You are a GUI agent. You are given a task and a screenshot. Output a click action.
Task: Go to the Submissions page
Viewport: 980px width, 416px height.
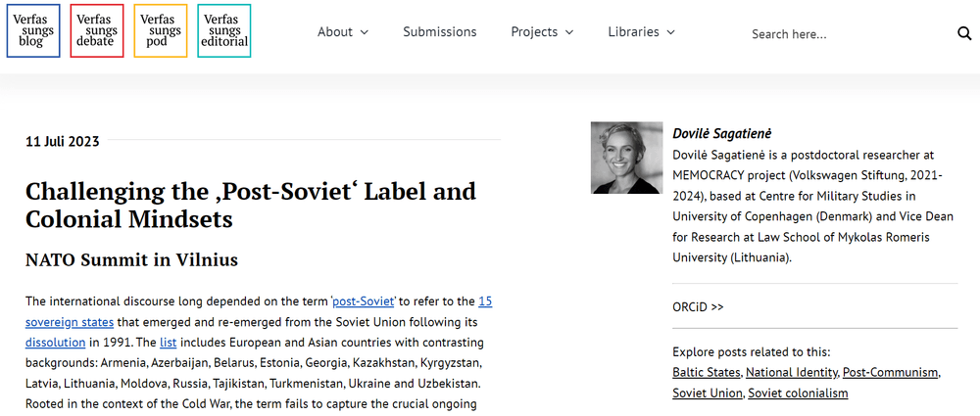440,32
